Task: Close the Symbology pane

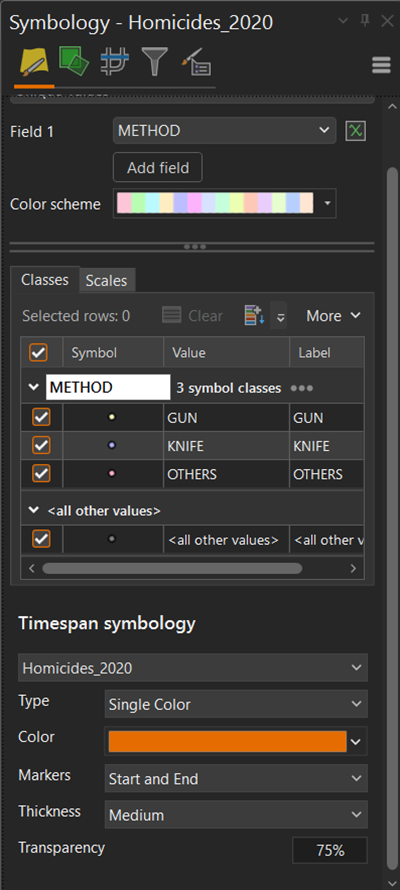Action: [x=387, y=21]
